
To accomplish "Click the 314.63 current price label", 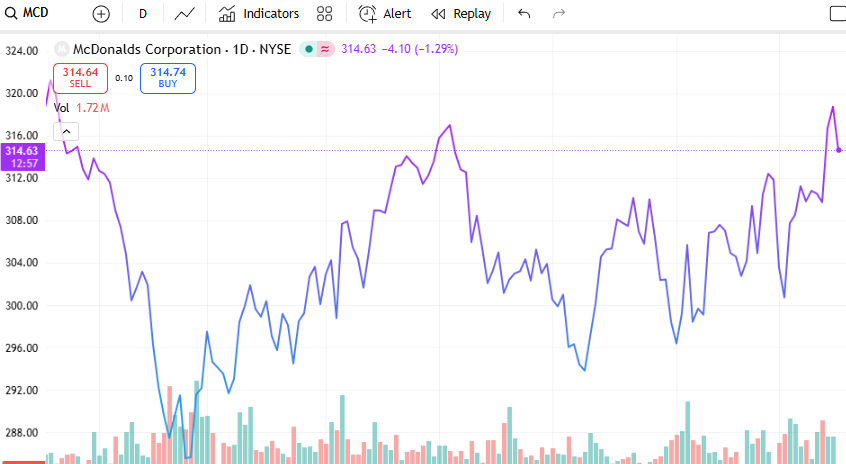I will tap(22, 156).
